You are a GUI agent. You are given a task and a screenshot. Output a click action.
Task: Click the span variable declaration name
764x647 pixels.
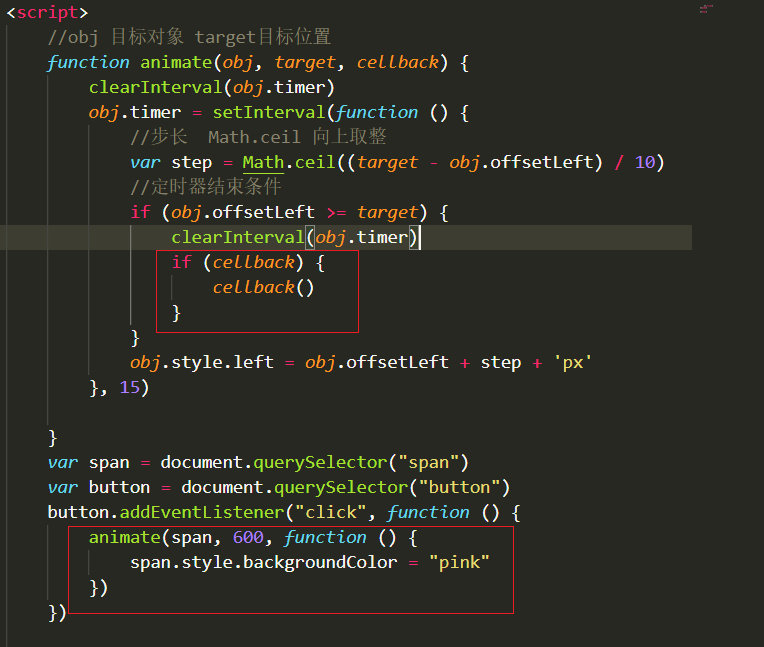(x=109, y=462)
